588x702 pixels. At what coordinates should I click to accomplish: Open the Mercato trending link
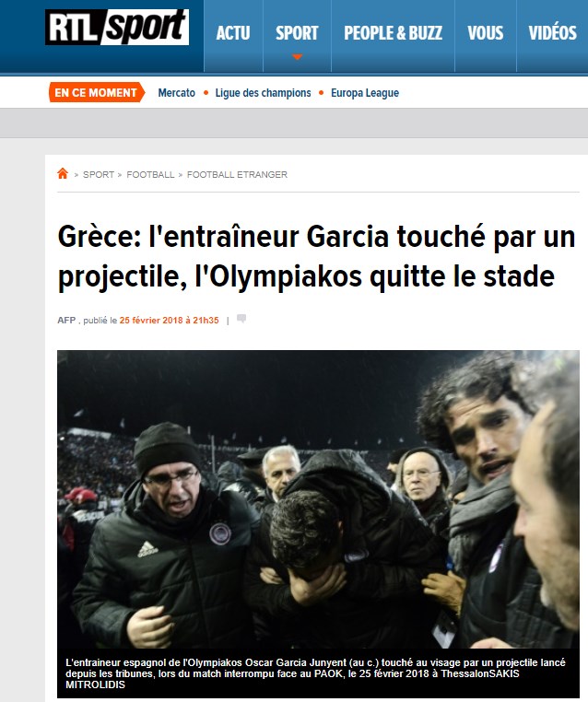pyautogui.click(x=176, y=93)
